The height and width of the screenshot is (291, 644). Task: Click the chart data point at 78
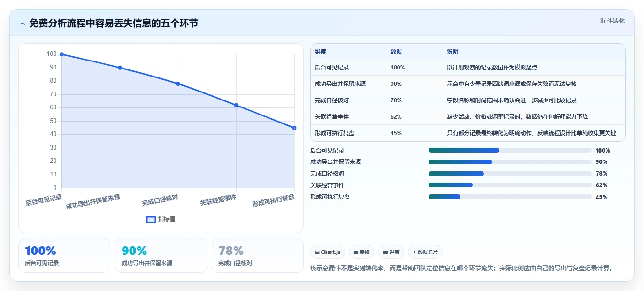click(178, 84)
